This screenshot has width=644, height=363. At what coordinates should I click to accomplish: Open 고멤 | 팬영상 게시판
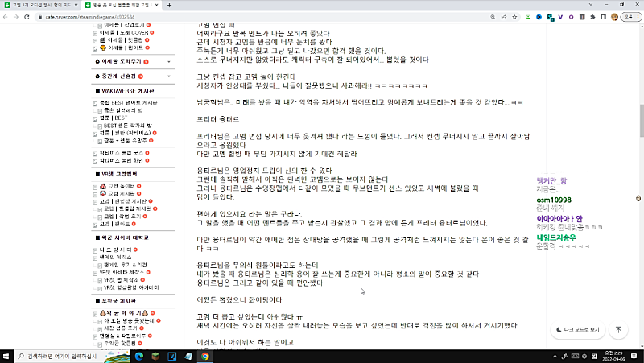[x=123, y=201]
